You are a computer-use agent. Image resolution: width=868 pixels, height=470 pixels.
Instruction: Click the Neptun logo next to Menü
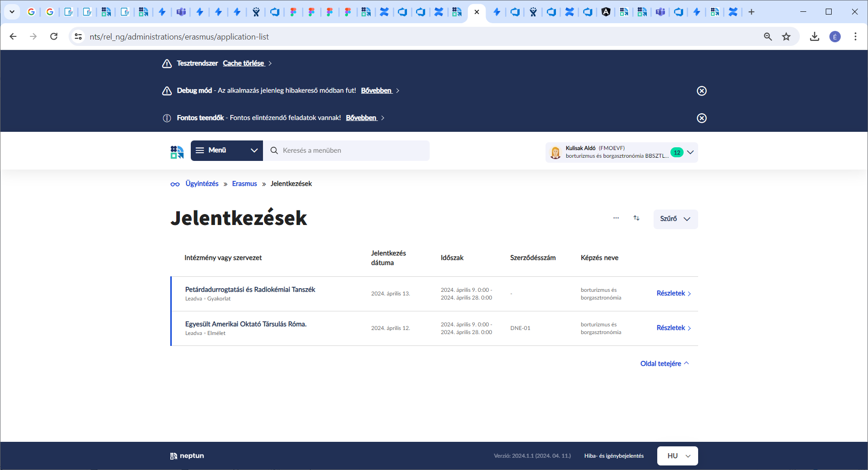[x=177, y=152]
